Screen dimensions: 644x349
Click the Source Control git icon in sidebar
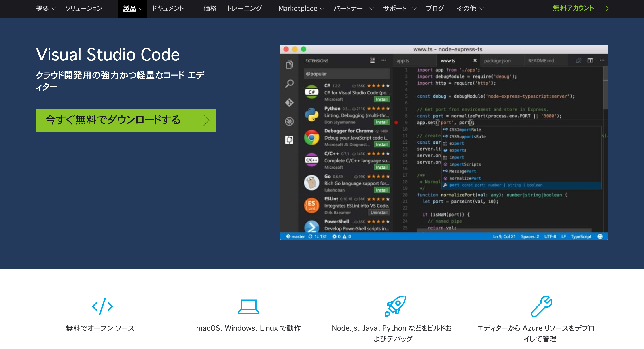(289, 102)
